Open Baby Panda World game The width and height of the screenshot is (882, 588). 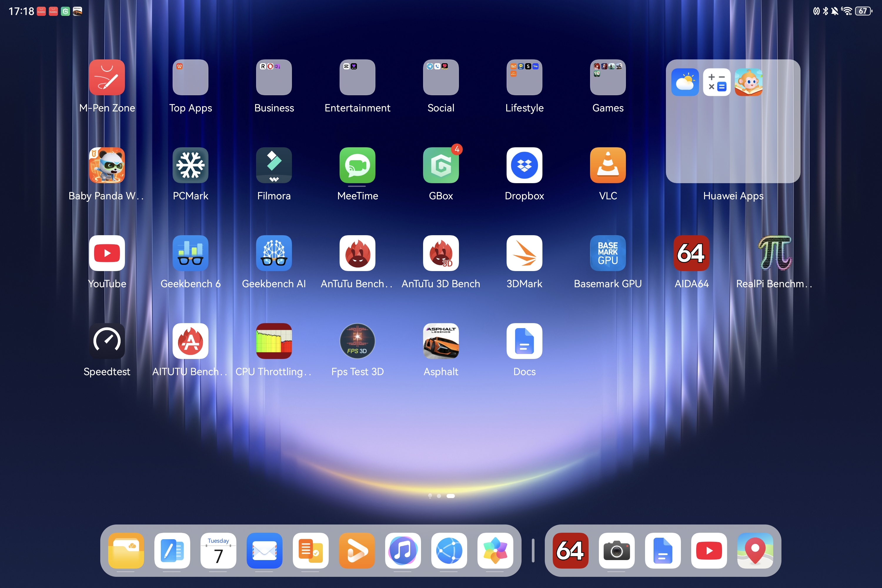coord(107,165)
